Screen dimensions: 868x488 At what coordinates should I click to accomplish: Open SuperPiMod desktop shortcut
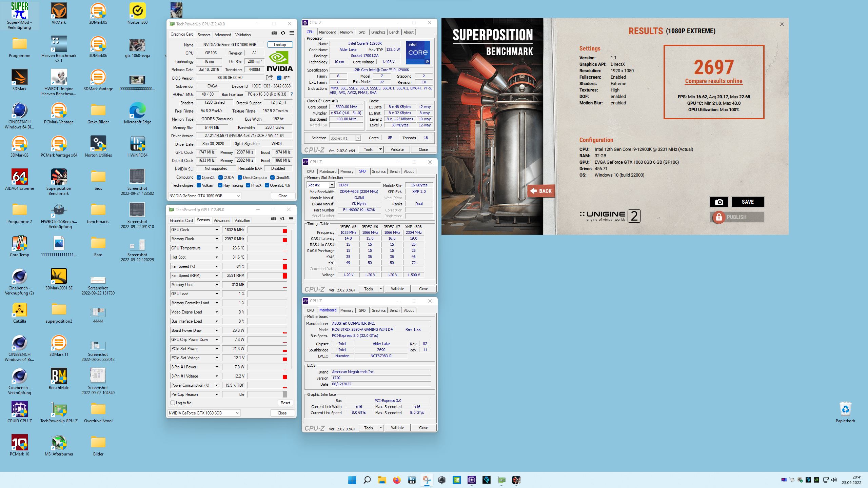pyautogui.click(x=19, y=16)
